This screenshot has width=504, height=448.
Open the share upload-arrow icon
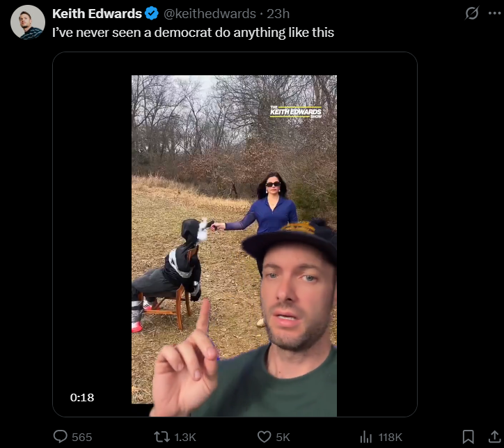click(495, 437)
